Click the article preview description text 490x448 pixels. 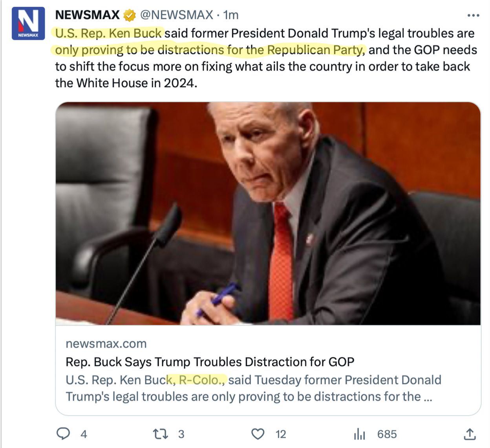click(x=253, y=388)
